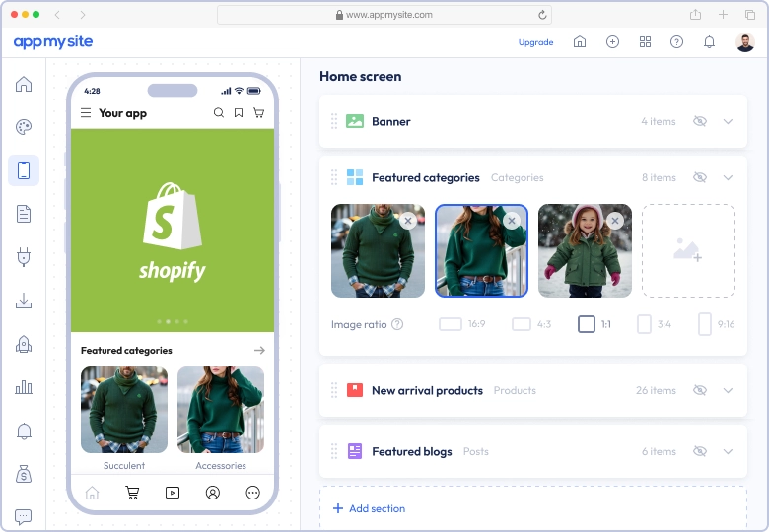769x532 pixels.
Task: Open the chat bubble icon in sidebar
Action: click(24, 516)
